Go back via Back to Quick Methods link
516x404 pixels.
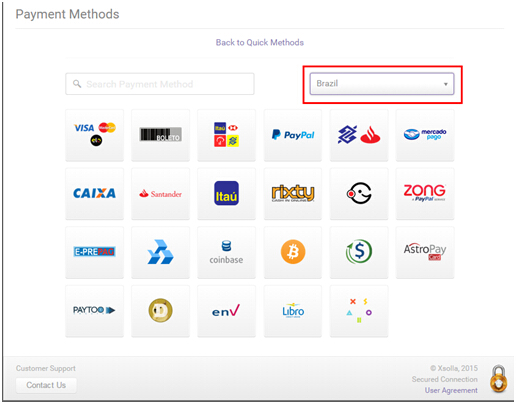pos(260,43)
